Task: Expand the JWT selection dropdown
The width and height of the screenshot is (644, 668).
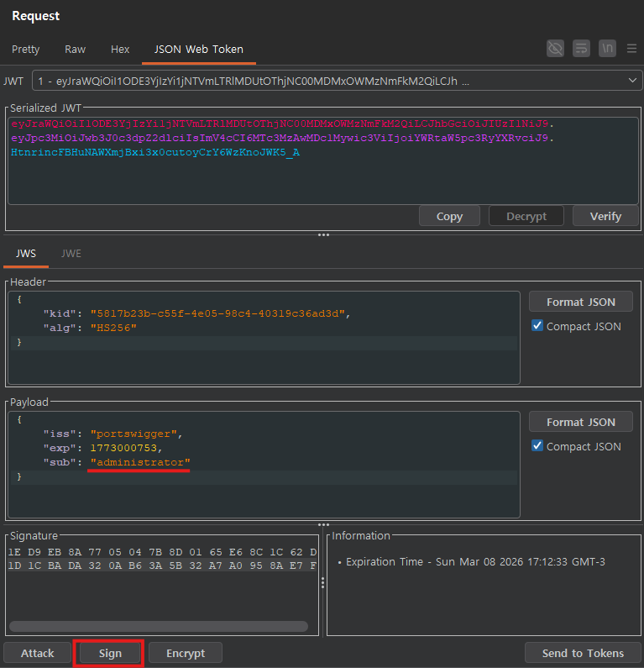Action: [632, 81]
